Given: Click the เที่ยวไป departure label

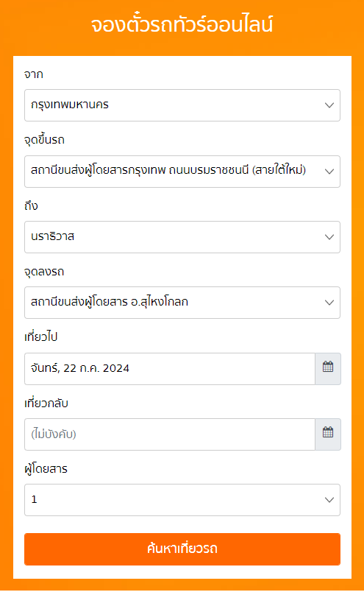Looking at the screenshot, I should click(x=40, y=336).
